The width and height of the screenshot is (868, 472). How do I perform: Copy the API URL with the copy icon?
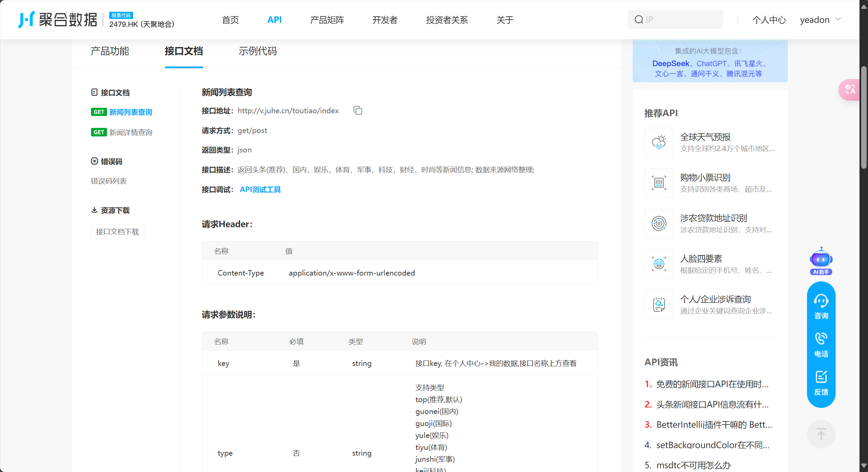tap(358, 110)
